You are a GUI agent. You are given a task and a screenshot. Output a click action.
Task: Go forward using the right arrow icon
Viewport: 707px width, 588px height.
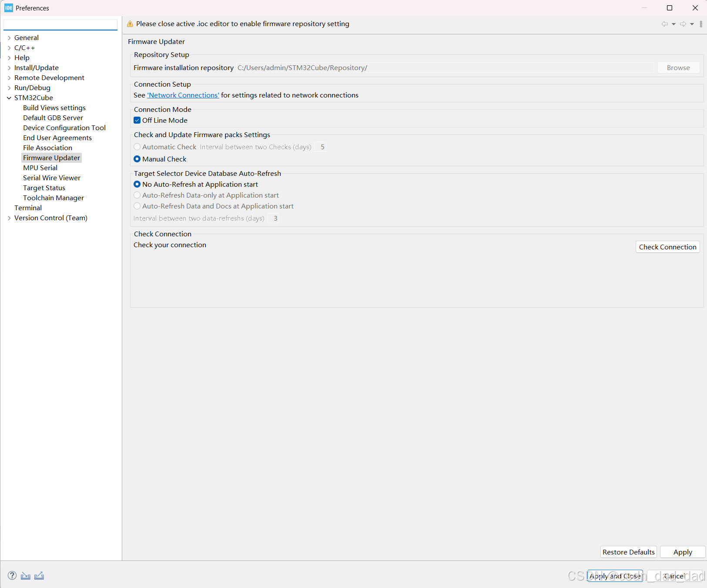[x=683, y=24]
